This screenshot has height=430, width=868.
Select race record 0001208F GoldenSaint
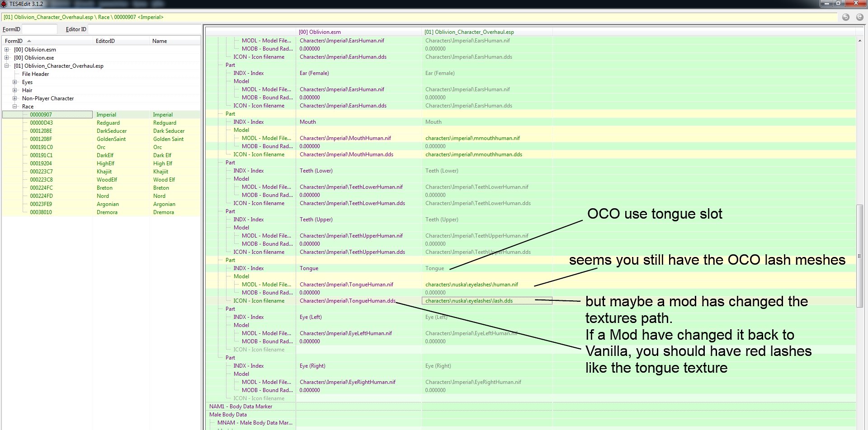click(101, 139)
